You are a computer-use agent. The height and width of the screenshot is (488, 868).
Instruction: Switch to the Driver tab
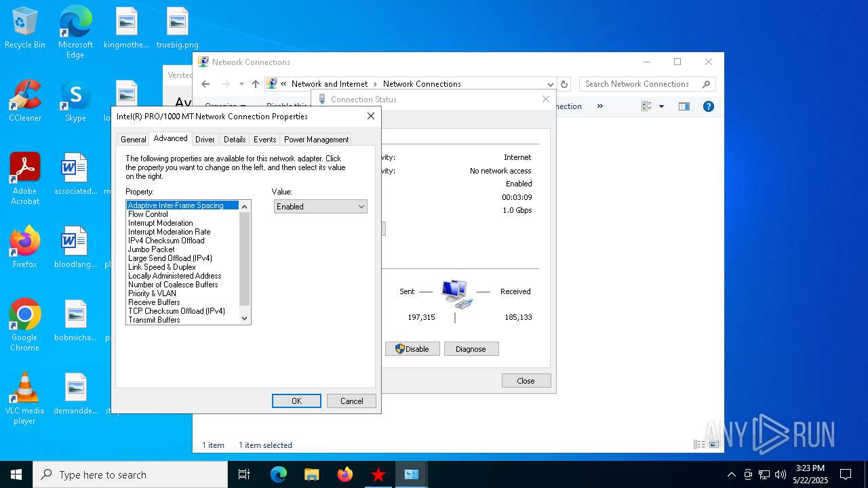[x=205, y=140]
